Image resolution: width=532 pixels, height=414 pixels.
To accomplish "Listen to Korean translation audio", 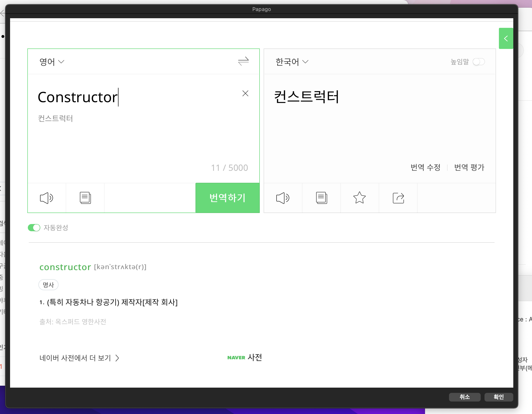I will (283, 198).
